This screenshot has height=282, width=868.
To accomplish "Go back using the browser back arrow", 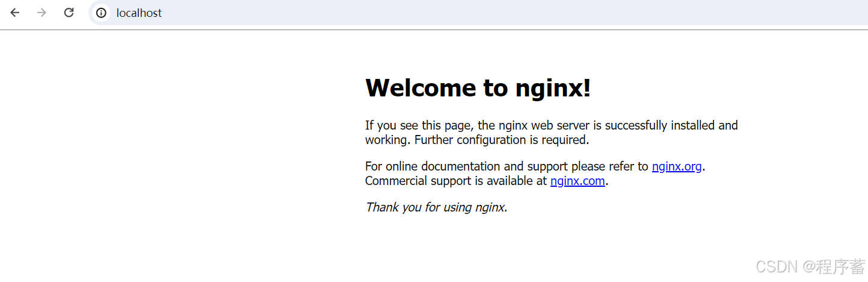I will click(15, 13).
